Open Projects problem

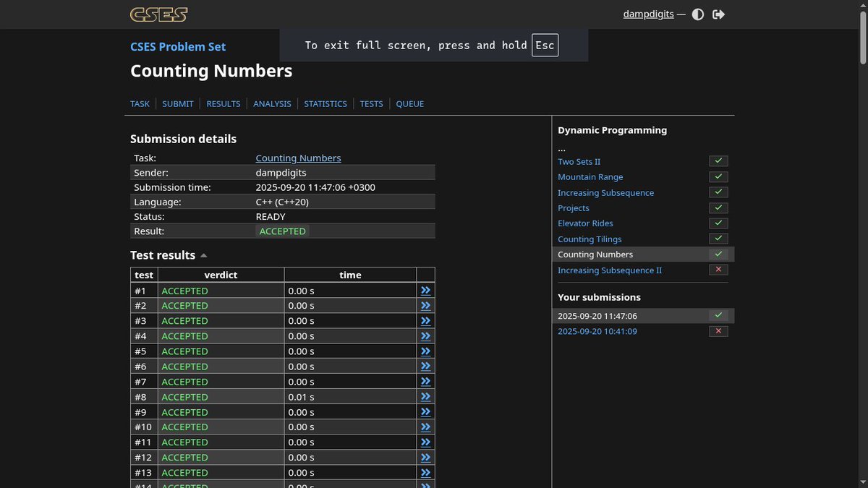(x=574, y=208)
